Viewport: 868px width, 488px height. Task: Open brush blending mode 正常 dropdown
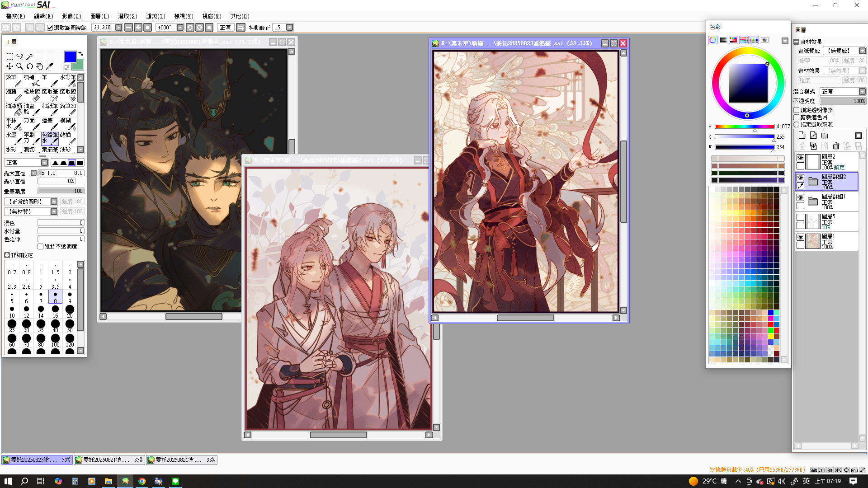pos(44,163)
